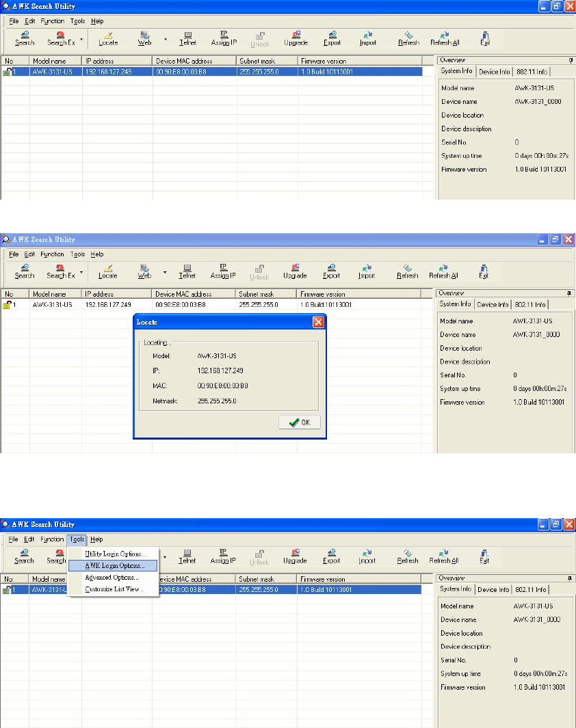The height and width of the screenshot is (728, 576).
Task: Open the Help menu in the middle window
Action: (x=97, y=254)
